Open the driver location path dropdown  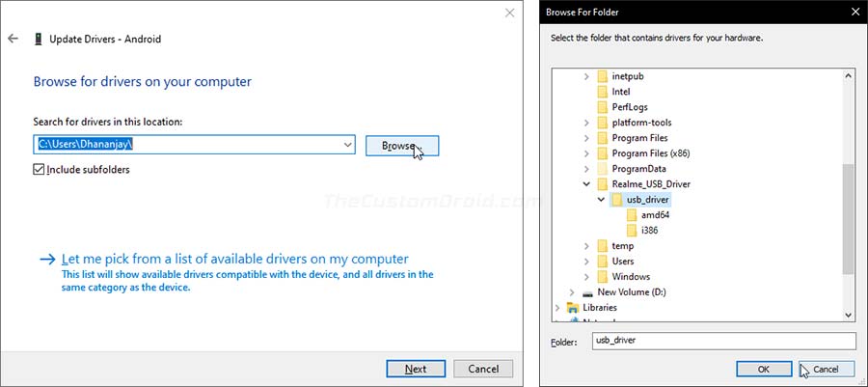pyautogui.click(x=347, y=145)
